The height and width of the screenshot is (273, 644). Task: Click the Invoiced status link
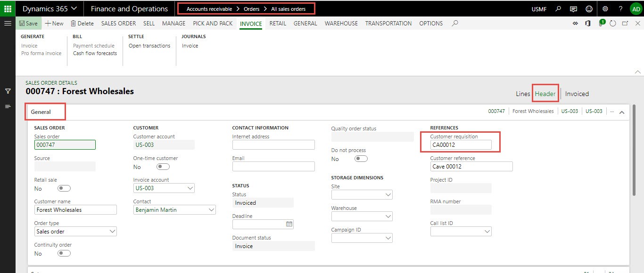tap(577, 94)
